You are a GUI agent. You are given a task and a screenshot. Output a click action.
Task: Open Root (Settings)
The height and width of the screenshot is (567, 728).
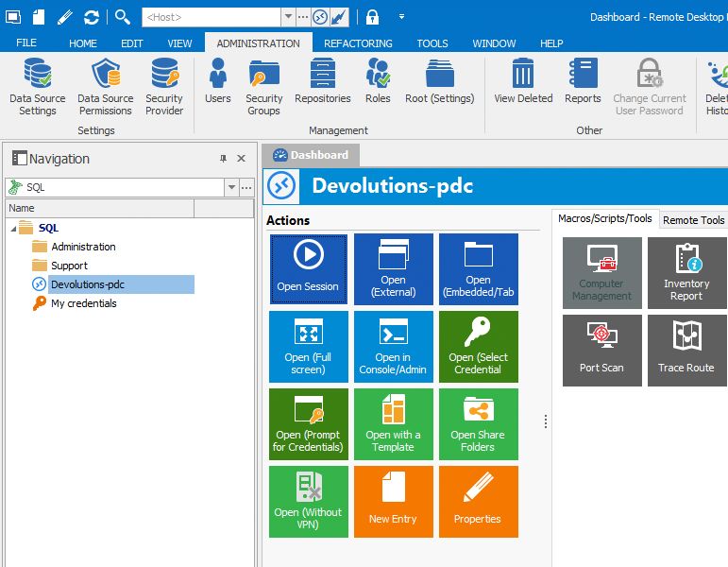pos(440,81)
